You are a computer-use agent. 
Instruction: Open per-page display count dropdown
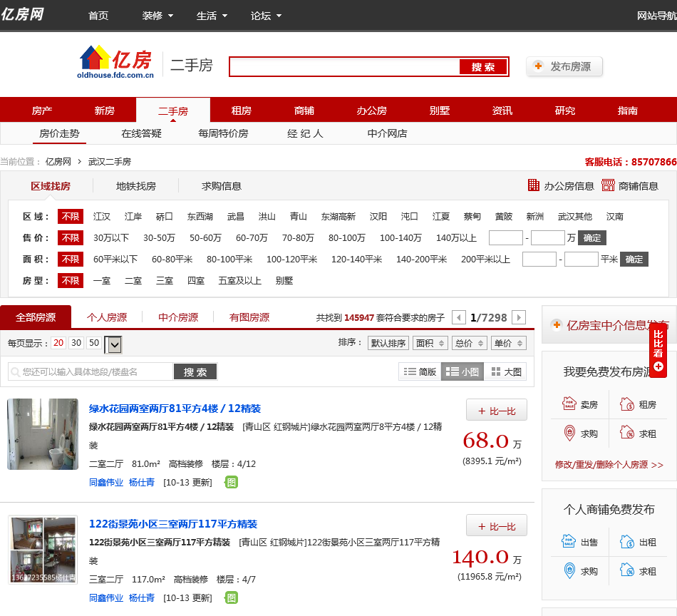pos(114,345)
